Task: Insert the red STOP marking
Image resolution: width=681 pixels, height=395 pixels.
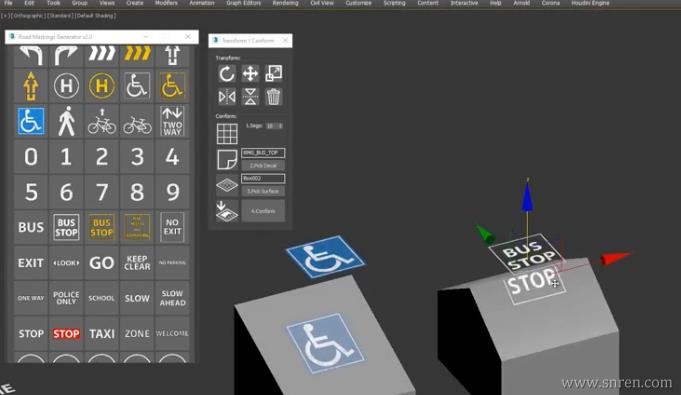Action: coord(66,334)
